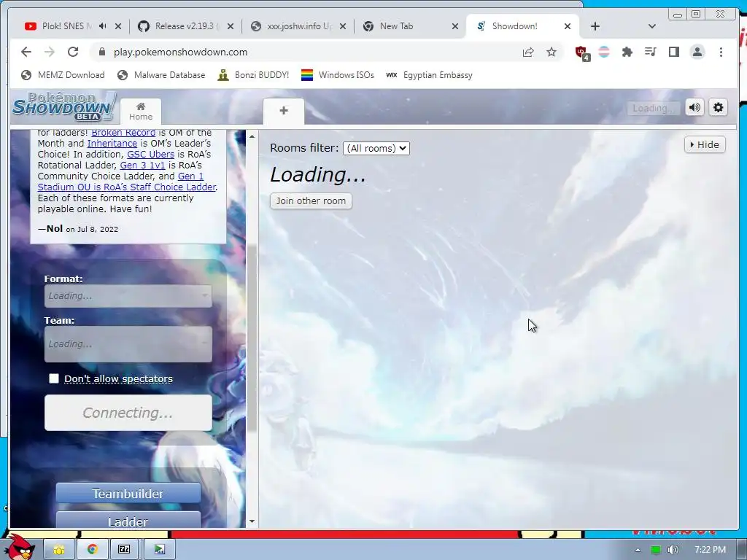Open the MEMZ Download bookmark

tap(63, 75)
